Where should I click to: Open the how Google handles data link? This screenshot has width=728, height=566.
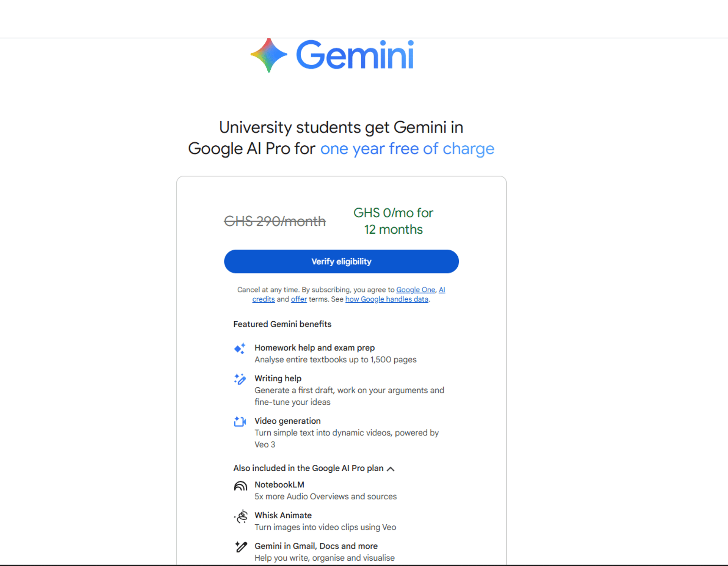tap(387, 299)
